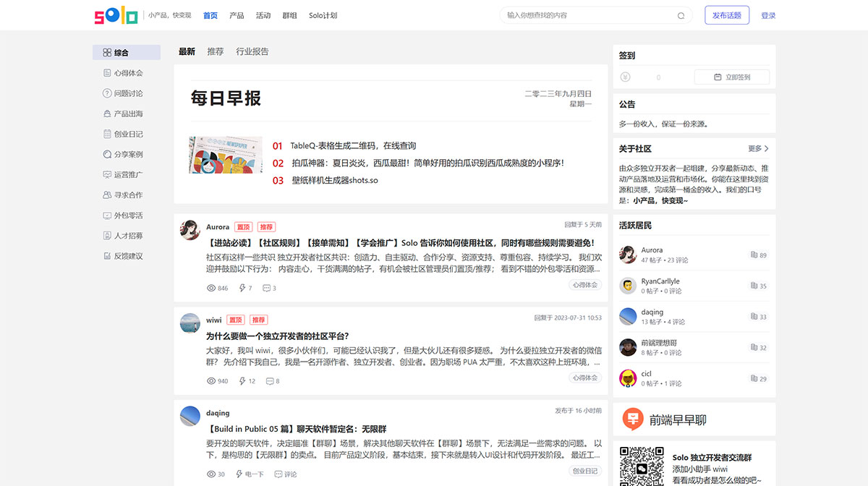The image size is (868, 486).
Task: Click the 发布话题 button
Action: (726, 14)
